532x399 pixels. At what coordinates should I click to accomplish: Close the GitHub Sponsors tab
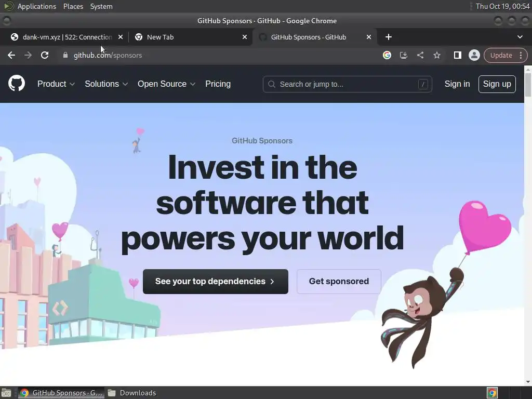coord(369,37)
